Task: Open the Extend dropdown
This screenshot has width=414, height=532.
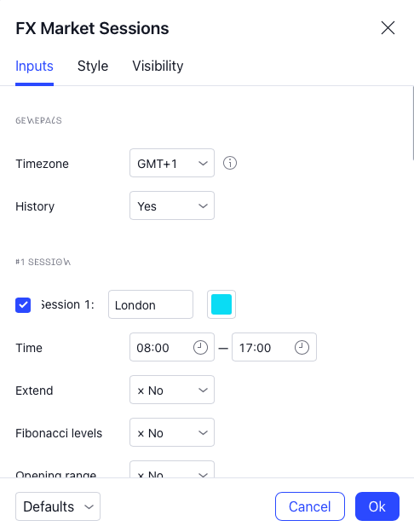Action: pos(172,390)
